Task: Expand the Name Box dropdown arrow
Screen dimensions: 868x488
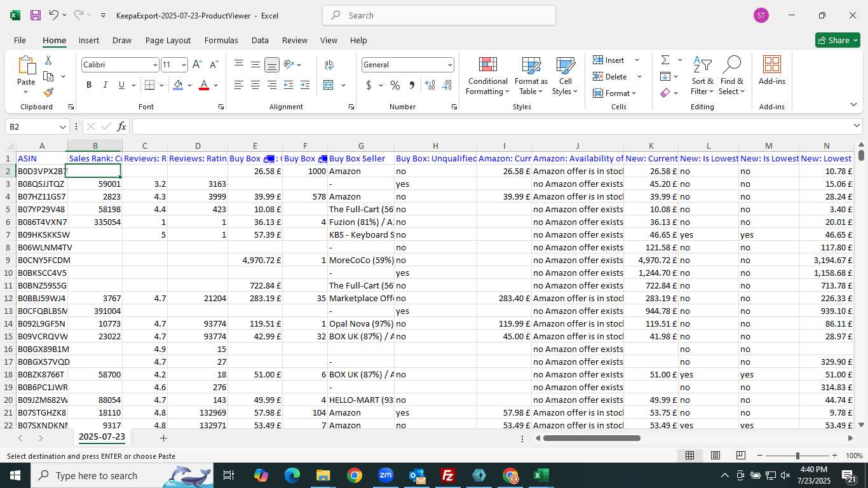Action: [x=62, y=126]
